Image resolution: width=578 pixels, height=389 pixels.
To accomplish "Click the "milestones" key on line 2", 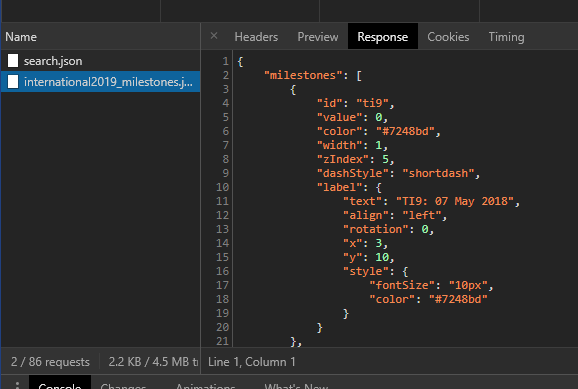I will (300, 75).
